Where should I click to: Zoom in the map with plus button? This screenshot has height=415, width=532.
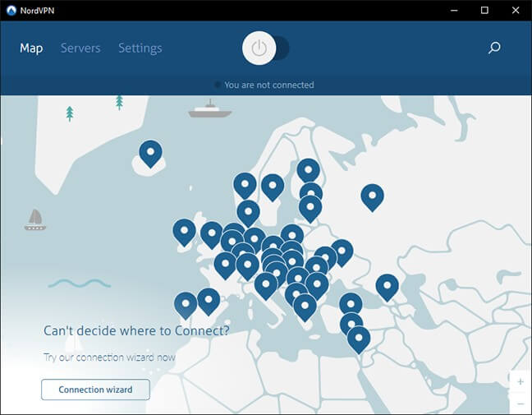[521, 382]
